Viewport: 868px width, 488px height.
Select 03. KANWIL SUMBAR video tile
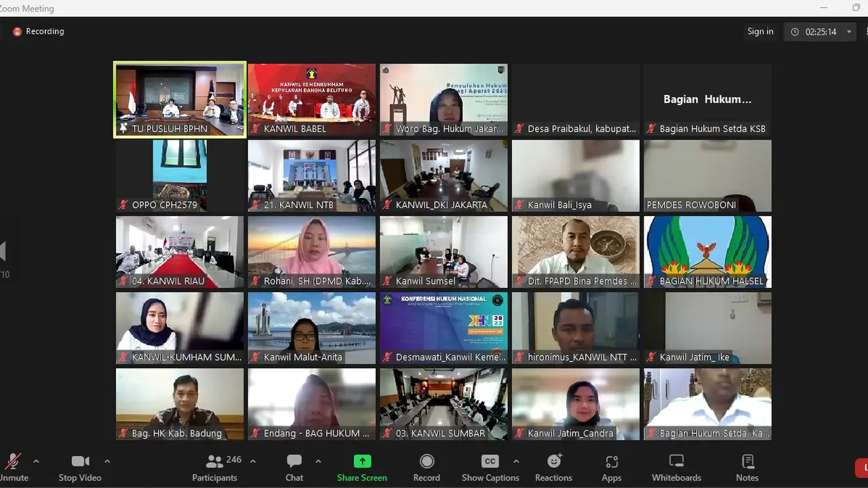[443, 405]
